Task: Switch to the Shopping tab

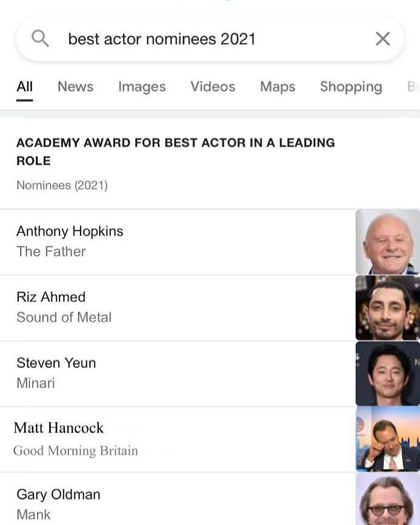Action: pos(351,87)
